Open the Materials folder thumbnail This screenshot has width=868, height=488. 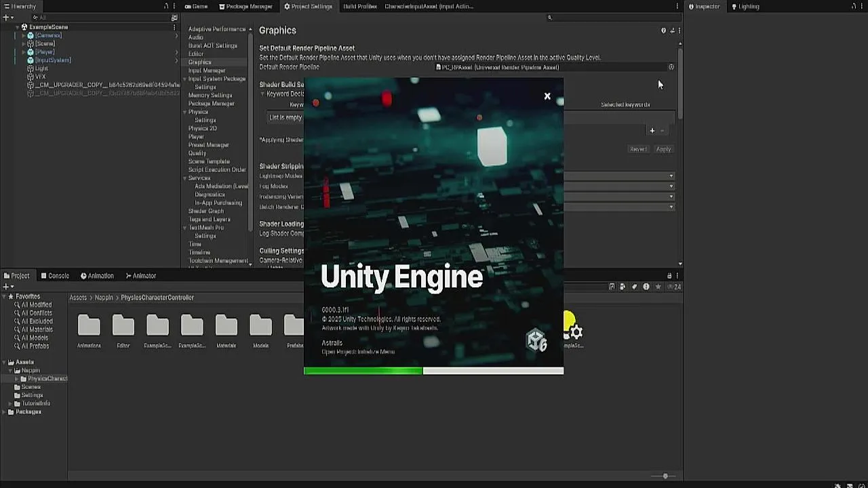[x=226, y=326]
